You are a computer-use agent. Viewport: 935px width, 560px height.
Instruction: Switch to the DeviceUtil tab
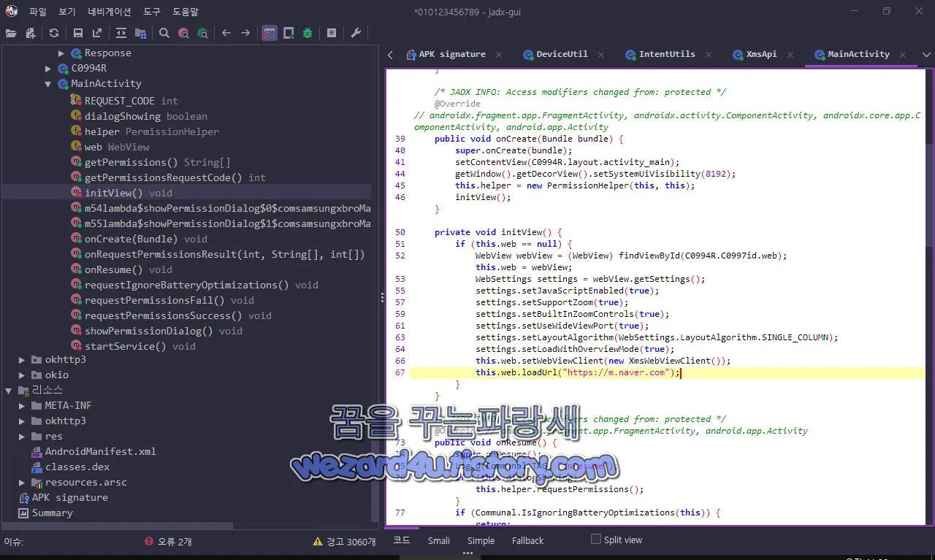(x=562, y=54)
